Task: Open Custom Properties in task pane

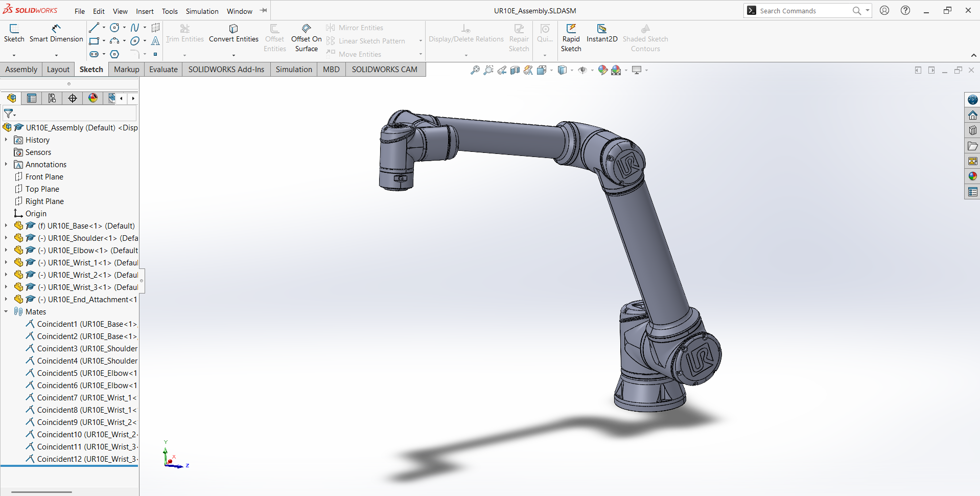Action: 973,192
